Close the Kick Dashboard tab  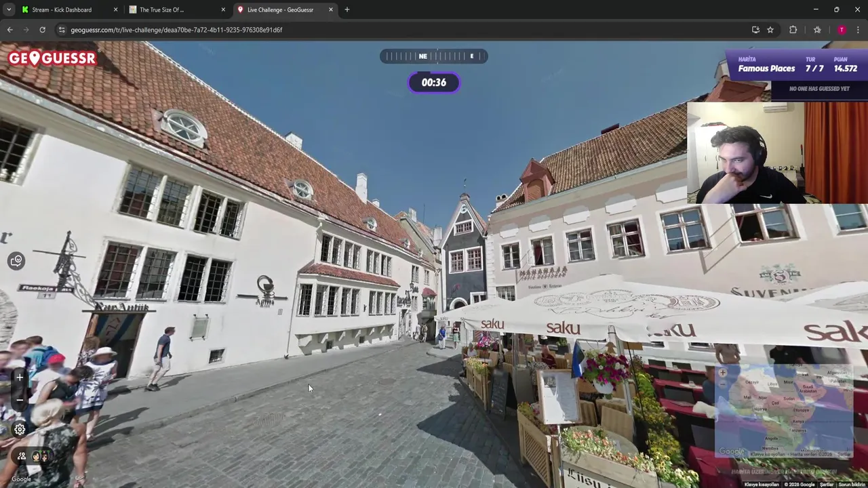115,9
